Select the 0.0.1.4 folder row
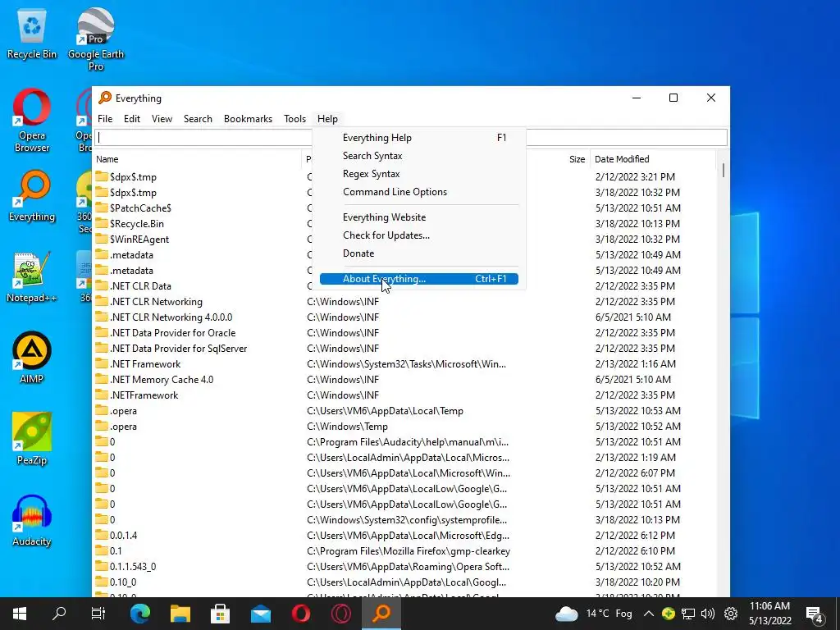This screenshot has height=630, width=840. 404,535
